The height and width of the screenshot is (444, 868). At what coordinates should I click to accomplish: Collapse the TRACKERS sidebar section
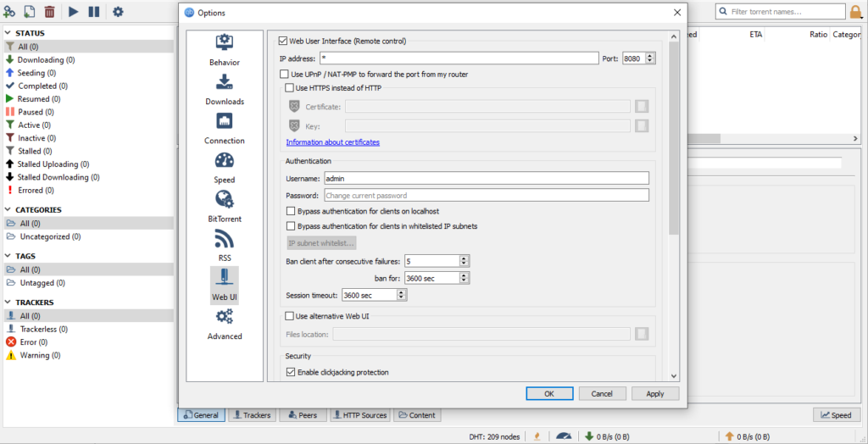(9, 302)
